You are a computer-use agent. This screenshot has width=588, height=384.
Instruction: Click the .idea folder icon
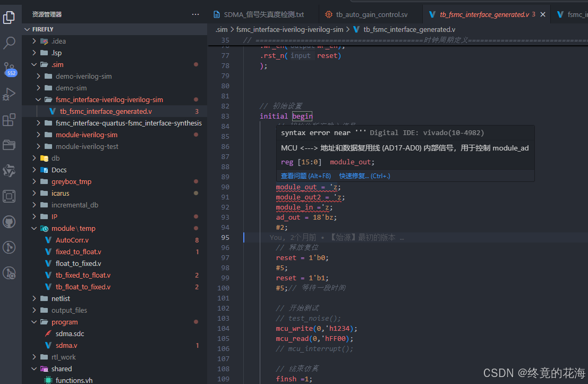click(x=44, y=41)
